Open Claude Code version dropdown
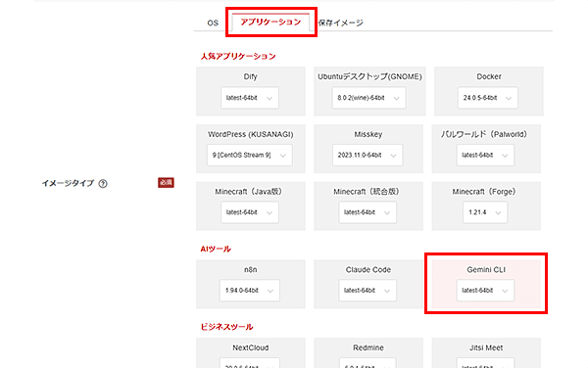The image size is (588, 368). (367, 290)
